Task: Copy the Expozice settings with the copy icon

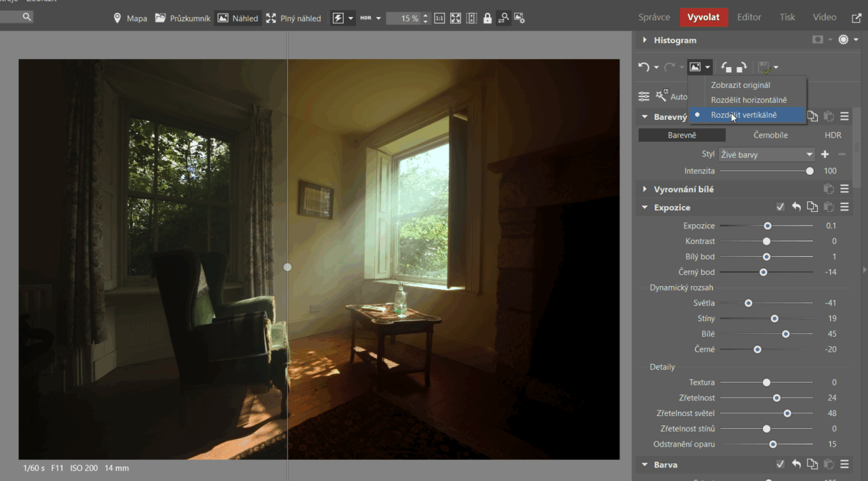Action: coord(812,207)
